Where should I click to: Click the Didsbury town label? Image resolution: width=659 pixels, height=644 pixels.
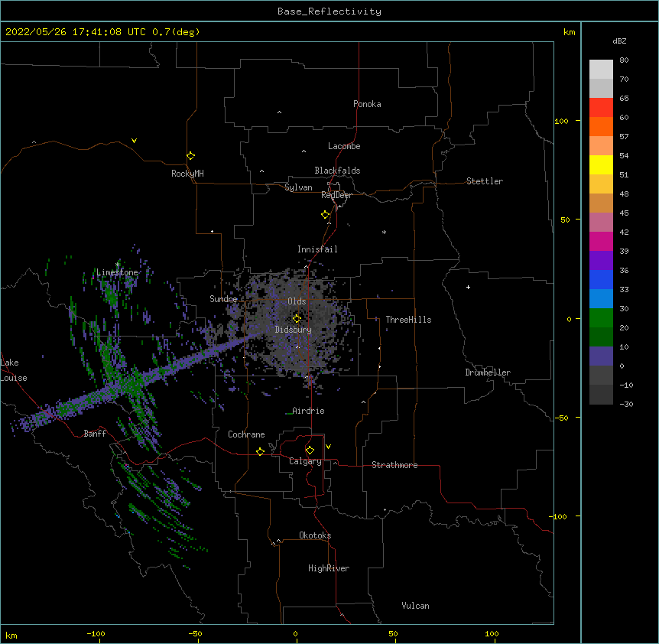[294, 330]
